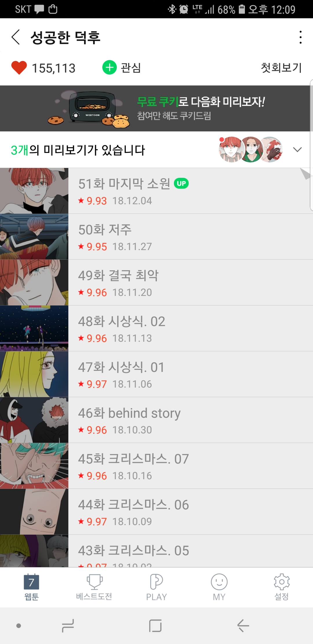Image resolution: width=313 pixels, height=644 pixels.
Task: Open the three-dot overflow menu
Action: click(x=301, y=37)
